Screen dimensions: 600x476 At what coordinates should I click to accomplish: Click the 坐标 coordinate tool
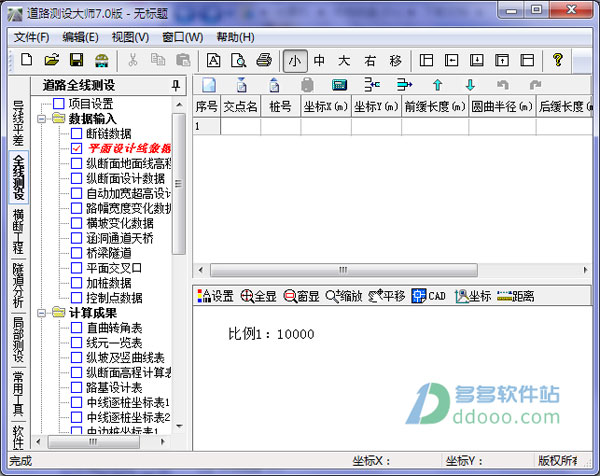pyautogui.click(x=473, y=296)
